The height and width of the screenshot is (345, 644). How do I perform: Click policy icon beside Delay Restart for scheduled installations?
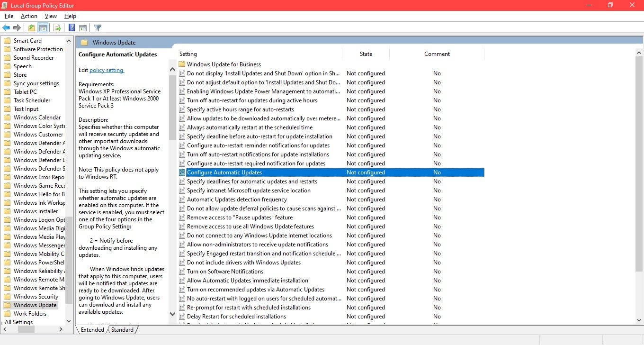[182, 317]
